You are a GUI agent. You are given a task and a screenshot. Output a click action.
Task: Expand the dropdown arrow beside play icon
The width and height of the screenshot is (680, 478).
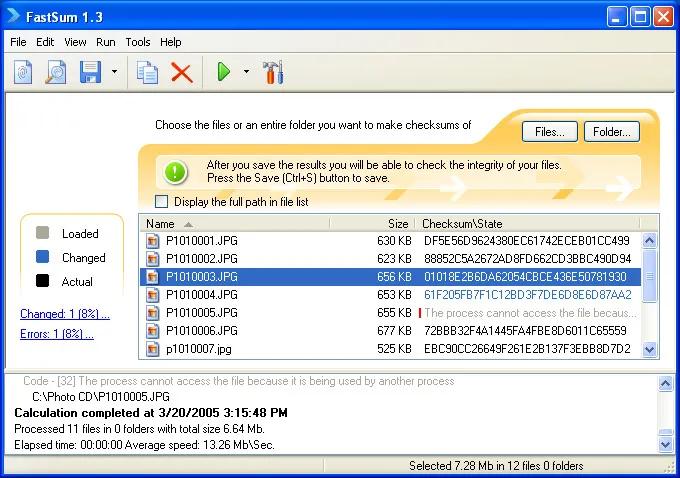point(246,72)
